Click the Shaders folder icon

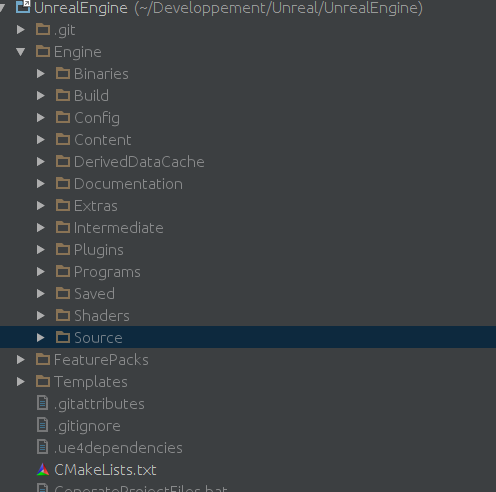[x=63, y=315]
